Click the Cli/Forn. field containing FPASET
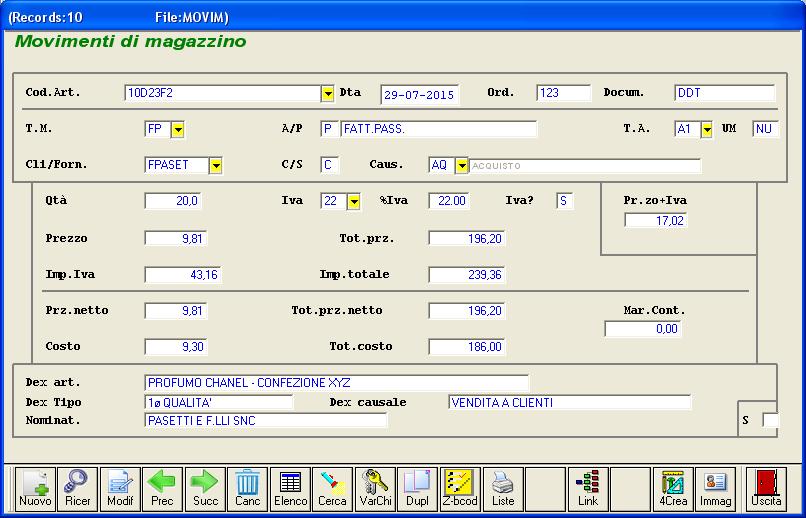This screenshot has width=806, height=518. 177,165
